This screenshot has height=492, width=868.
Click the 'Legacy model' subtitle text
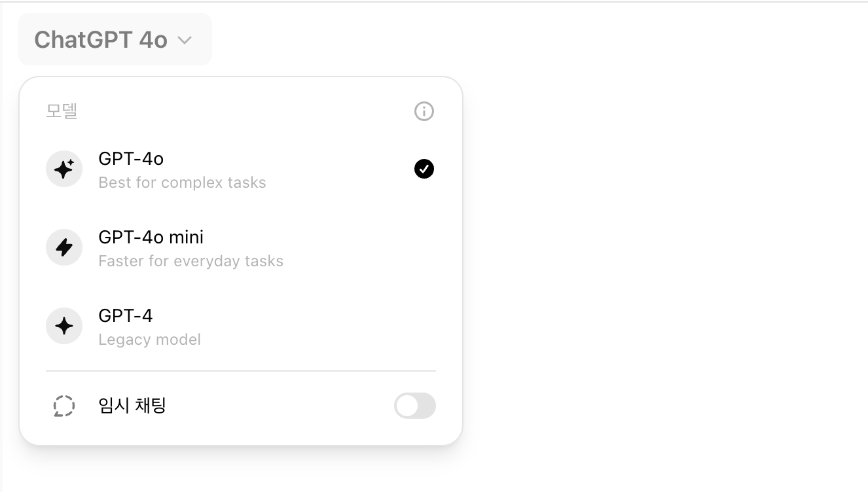[149, 340]
